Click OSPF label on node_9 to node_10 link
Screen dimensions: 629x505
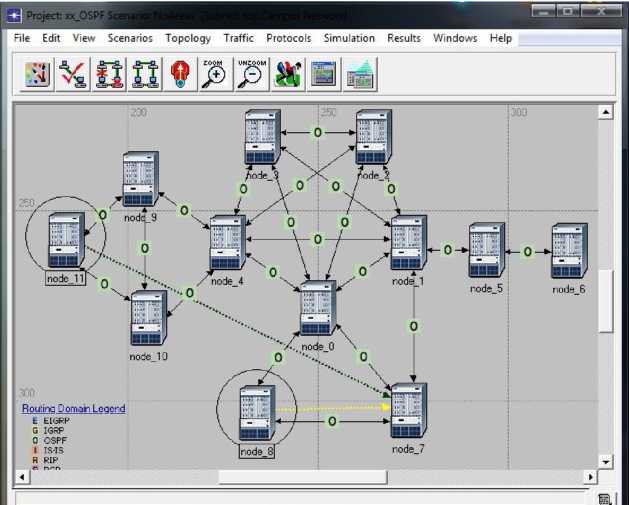coord(145,248)
